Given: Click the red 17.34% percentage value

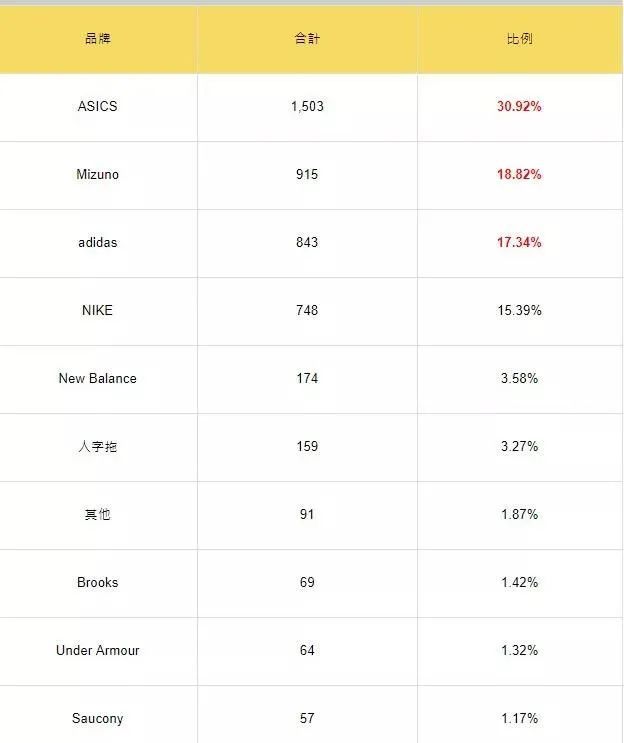Looking at the screenshot, I should coord(519,242).
